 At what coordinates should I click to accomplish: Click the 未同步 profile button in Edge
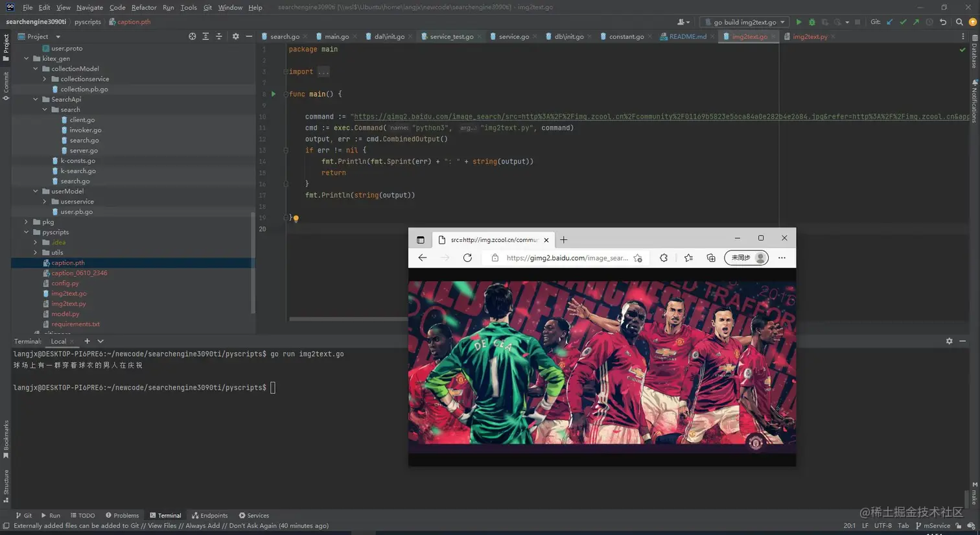746,258
